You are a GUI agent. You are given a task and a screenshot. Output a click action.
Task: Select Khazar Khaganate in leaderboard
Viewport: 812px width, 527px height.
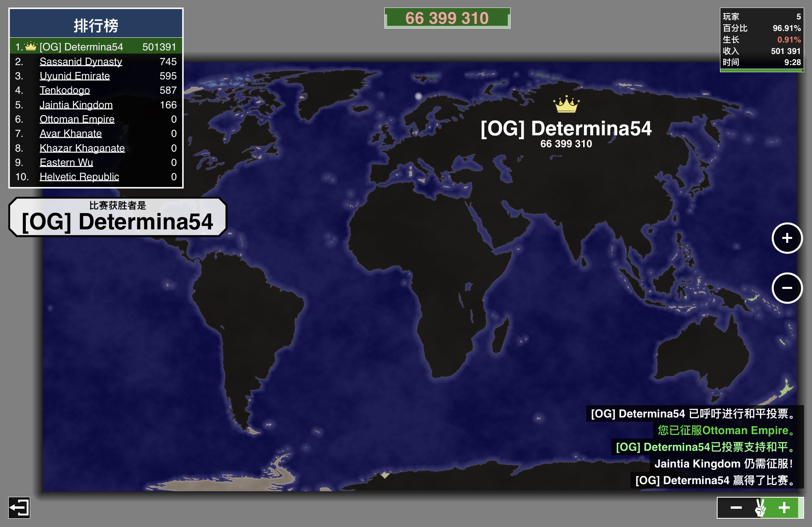82,148
